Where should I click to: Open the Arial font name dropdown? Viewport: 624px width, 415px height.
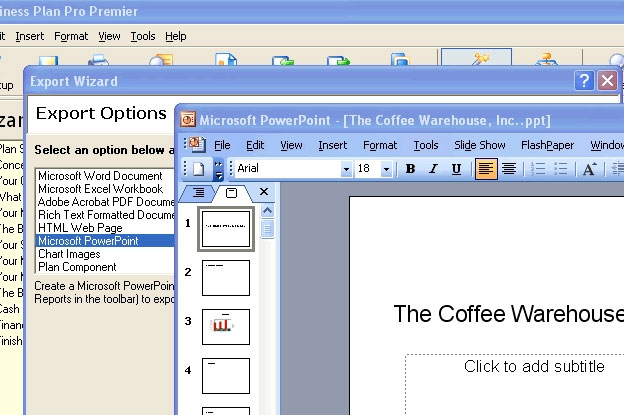(x=346, y=170)
